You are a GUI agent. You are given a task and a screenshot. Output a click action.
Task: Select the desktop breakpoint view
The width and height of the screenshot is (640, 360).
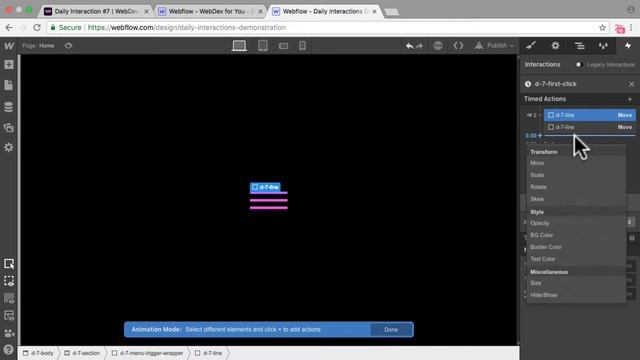(239, 46)
